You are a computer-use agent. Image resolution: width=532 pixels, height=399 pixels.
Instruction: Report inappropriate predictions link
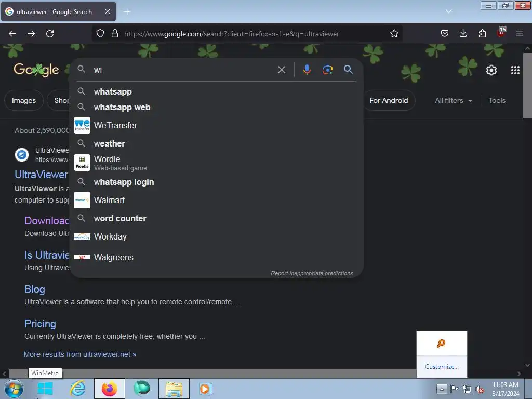pos(312,273)
